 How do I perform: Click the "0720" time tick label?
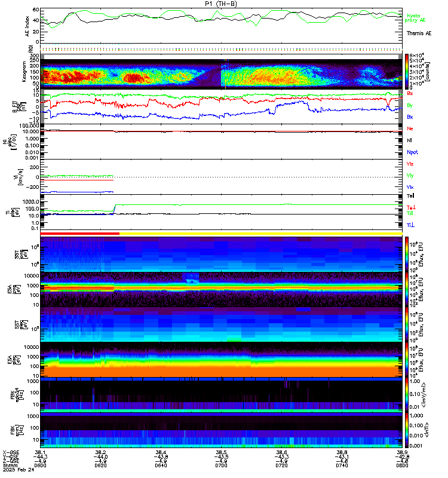pos(281,465)
